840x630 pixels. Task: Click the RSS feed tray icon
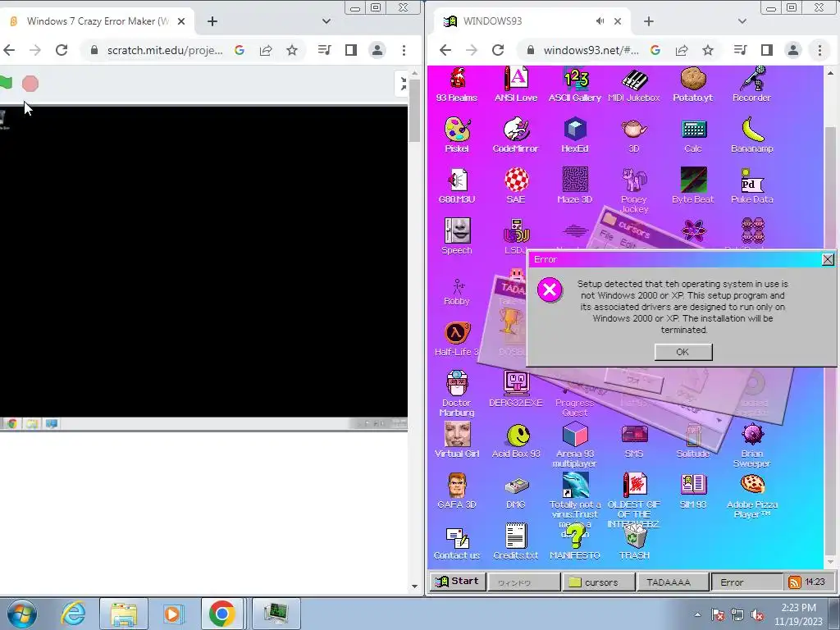point(794,582)
